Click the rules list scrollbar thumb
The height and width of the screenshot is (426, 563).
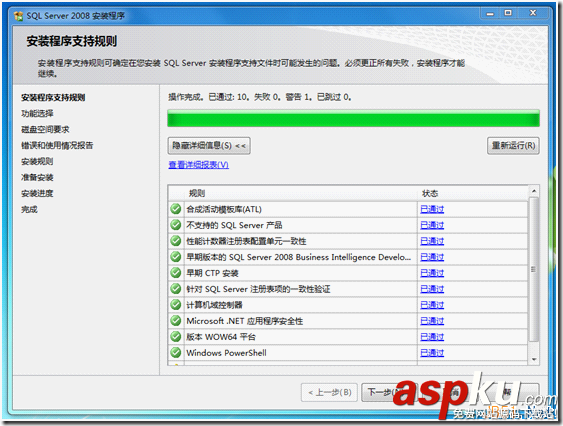(534, 269)
